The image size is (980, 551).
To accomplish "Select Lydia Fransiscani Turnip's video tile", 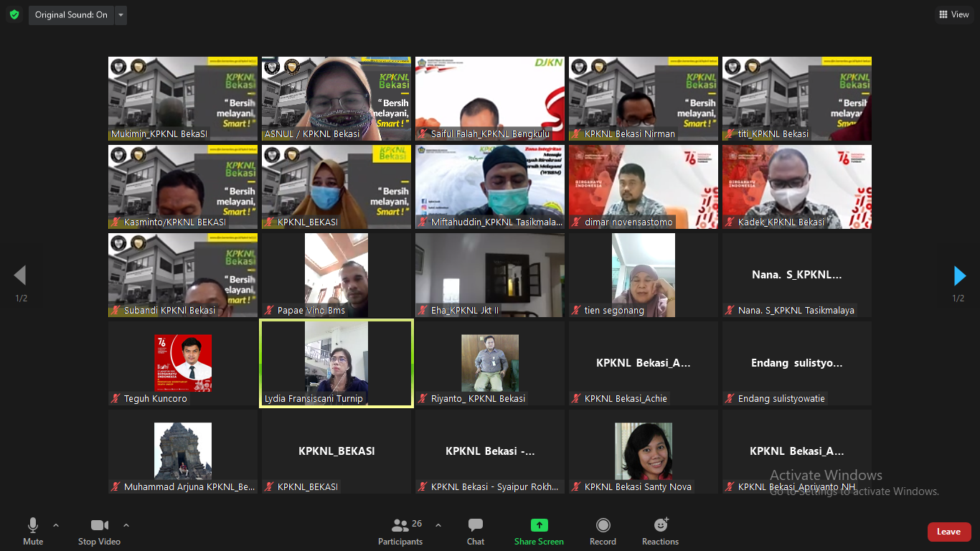I will coord(336,363).
